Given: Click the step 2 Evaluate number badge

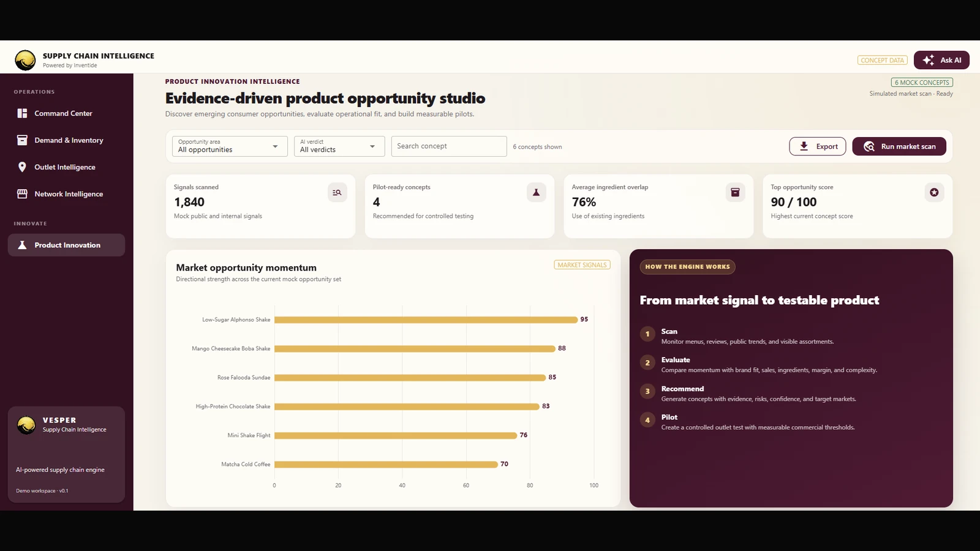Looking at the screenshot, I should point(647,362).
